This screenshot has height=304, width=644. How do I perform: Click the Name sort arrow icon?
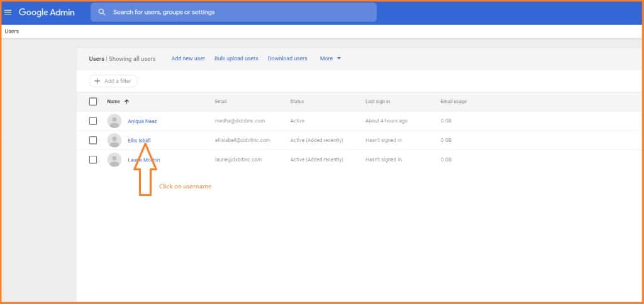coord(126,101)
